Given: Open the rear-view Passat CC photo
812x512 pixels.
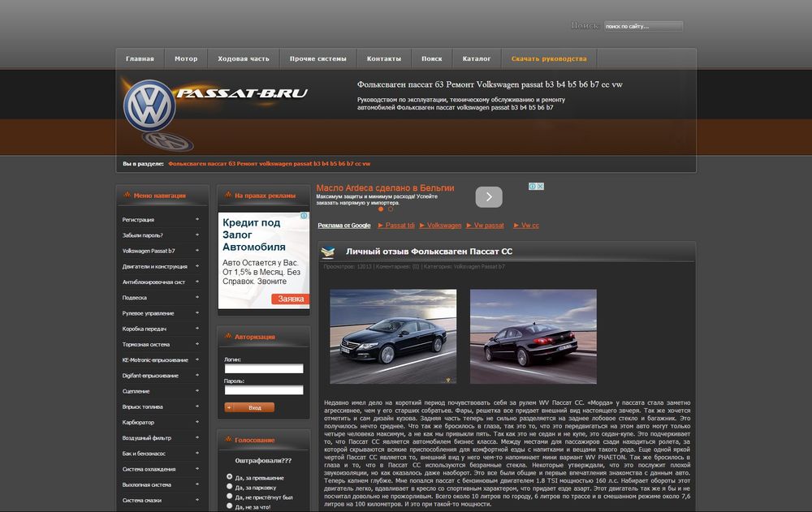Looking at the screenshot, I should point(533,337).
